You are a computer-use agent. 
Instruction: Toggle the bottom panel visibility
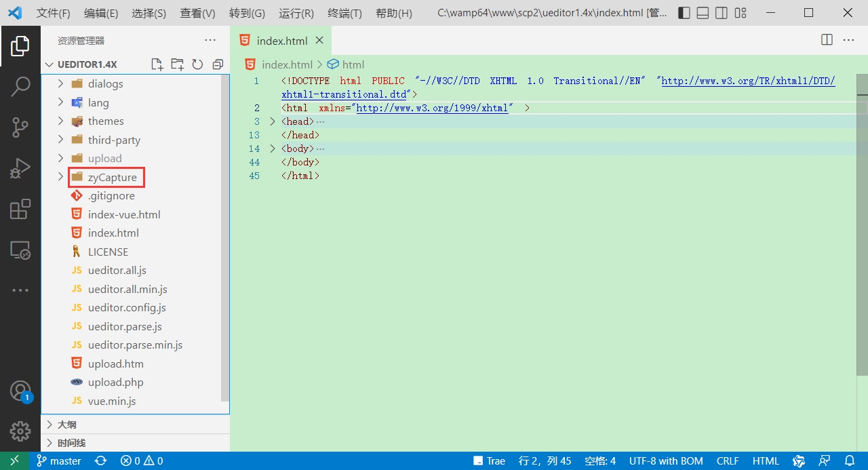coord(703,13)
